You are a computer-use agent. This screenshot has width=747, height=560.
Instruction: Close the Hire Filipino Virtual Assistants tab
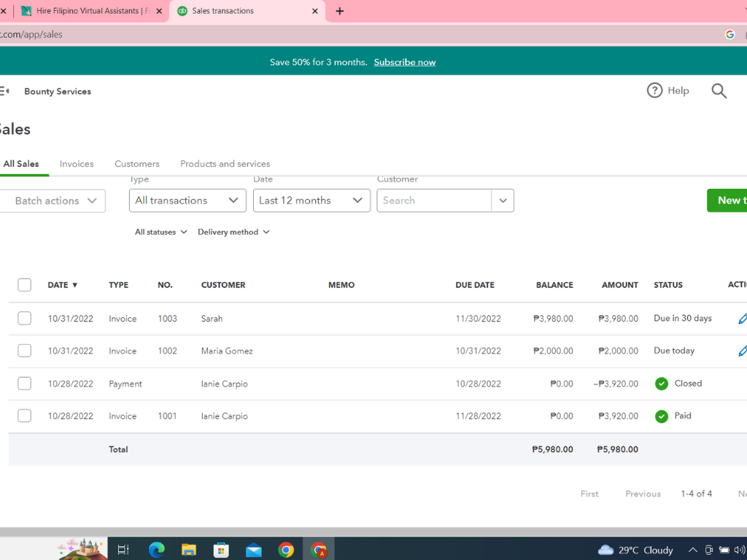159,11
